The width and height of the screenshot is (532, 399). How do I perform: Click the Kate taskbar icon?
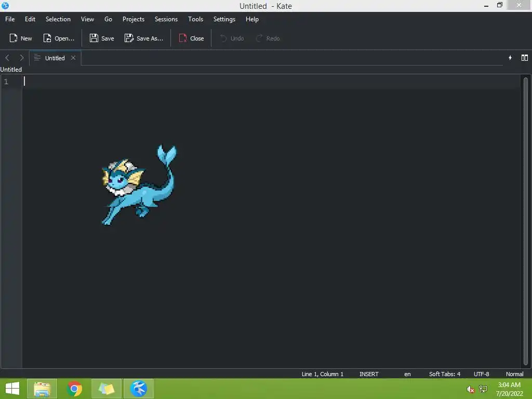(x=138, y=389)
